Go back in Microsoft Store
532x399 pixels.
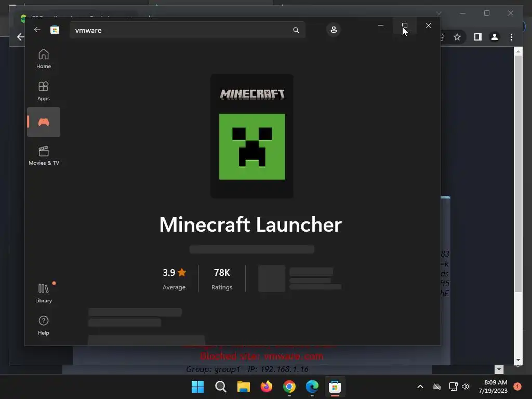[x=37, y=30]
